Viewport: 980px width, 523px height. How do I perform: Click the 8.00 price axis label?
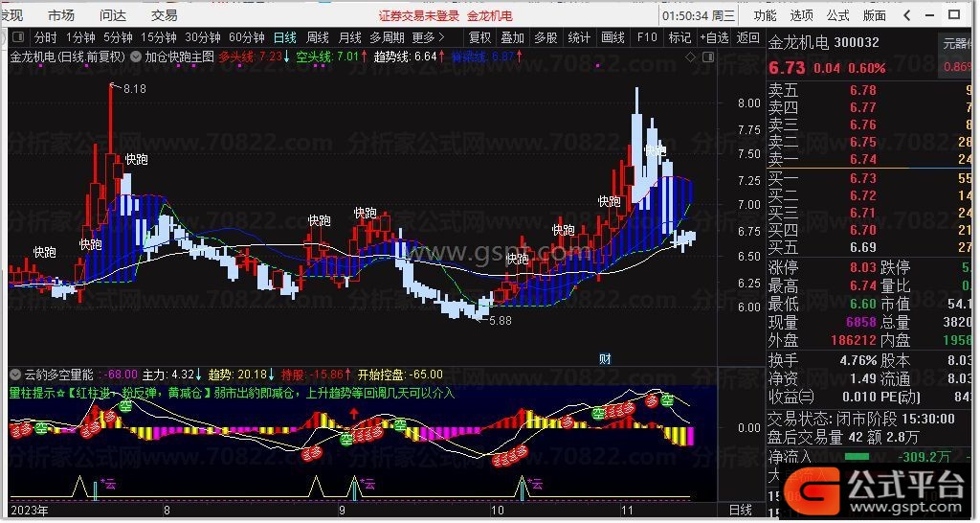coord(748,103)
